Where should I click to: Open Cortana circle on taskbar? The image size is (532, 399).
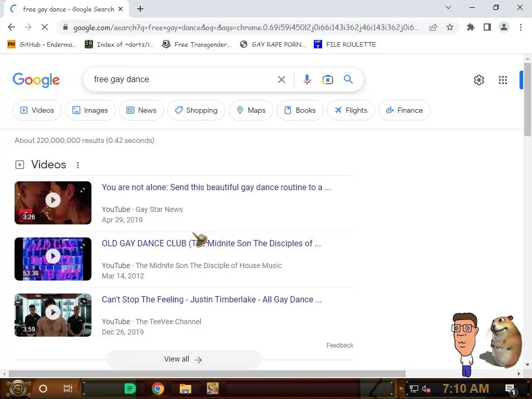click(43, 389)
